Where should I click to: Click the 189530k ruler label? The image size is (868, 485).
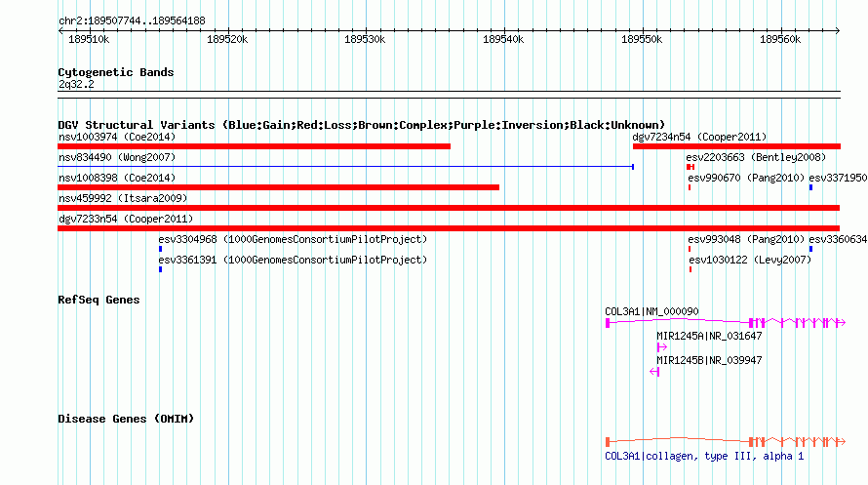365,39
